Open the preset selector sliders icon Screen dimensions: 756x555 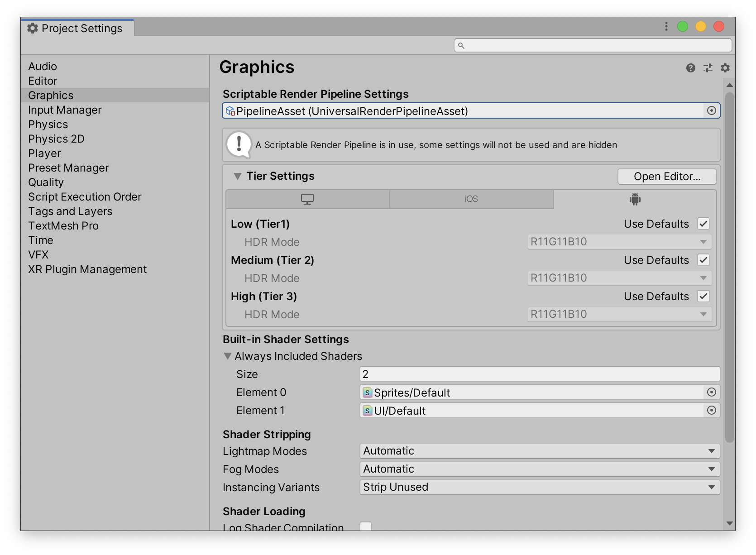pyautogui.click(x=708, y=68)
